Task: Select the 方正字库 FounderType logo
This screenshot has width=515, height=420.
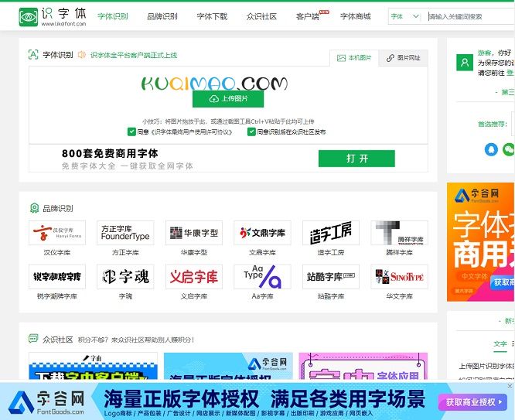Action: 125,233
